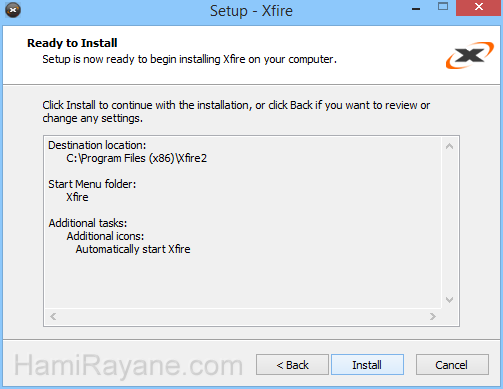This screenshot has width=503, height=389.
Task: Minimize the Setup - Xfire window
Action: point(416,8)
